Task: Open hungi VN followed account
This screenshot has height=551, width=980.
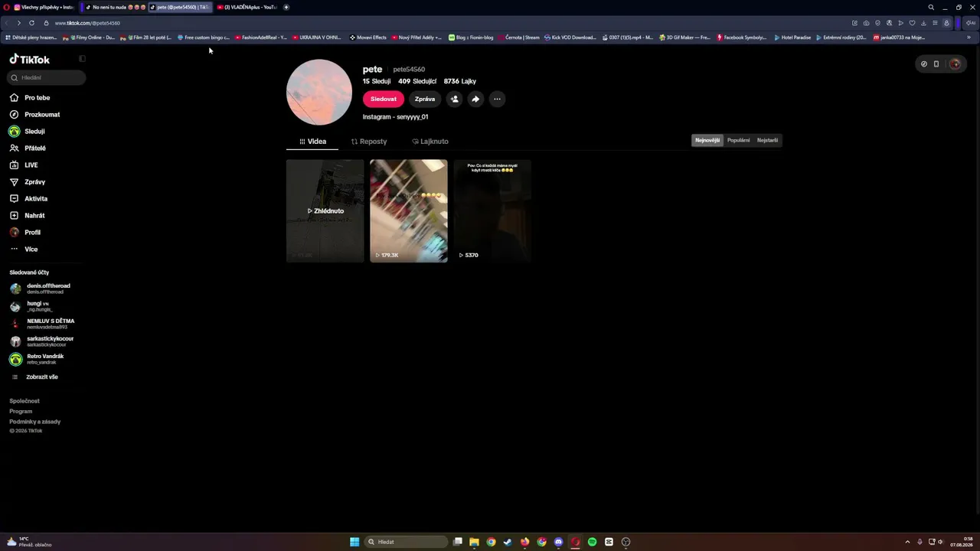Action: (31, 306)
